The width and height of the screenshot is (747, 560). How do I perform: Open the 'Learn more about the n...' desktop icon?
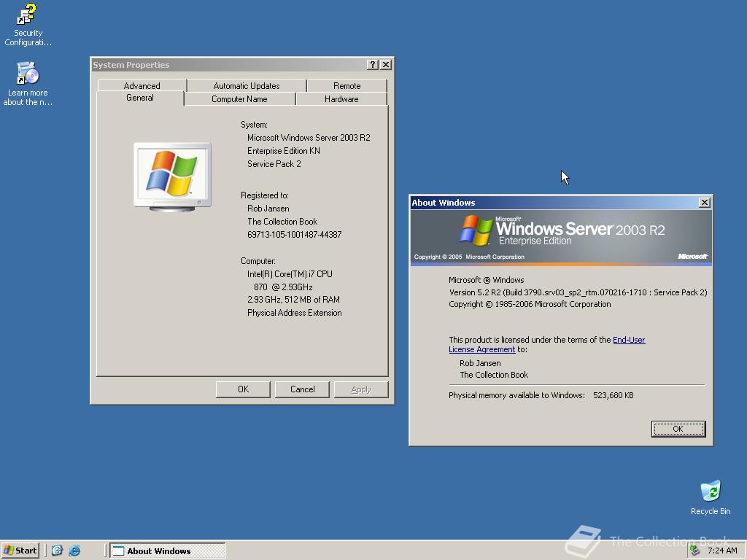tap(28, 83)
